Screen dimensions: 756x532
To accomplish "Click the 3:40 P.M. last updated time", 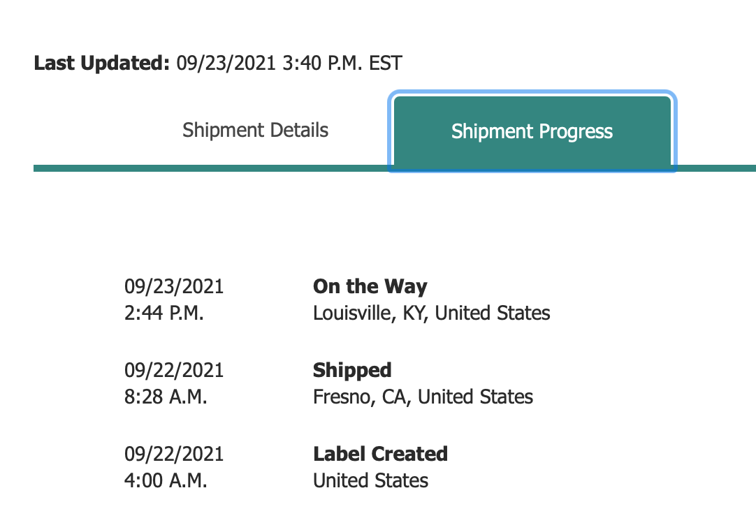I will coord(323,64).
